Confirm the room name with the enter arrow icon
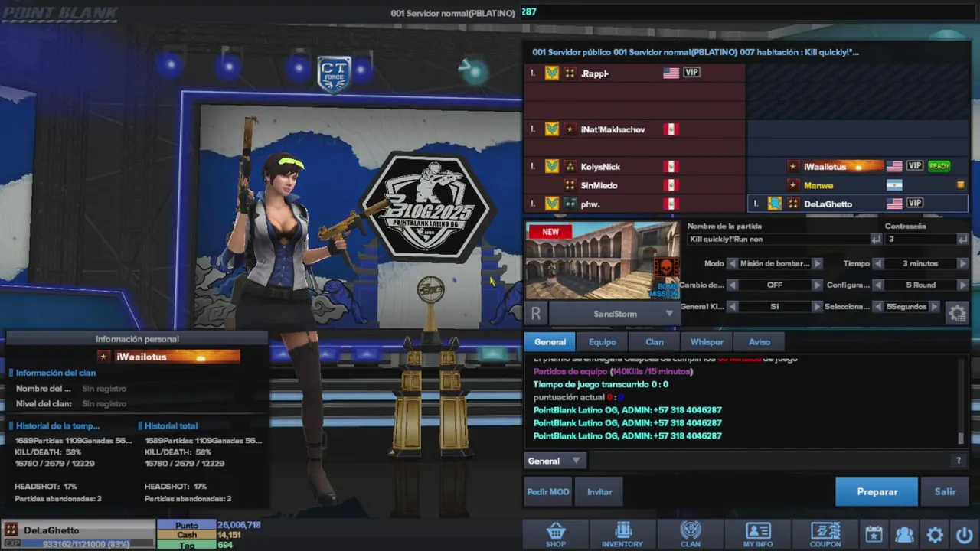Image resolution: width=980 pixels, height=551 pixels. pos(875,240)
